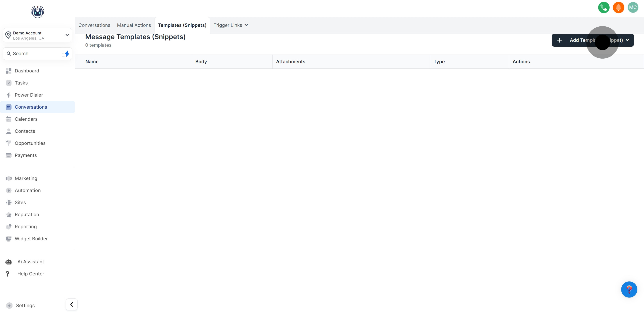
Task: Launch the Ai Assistant robot icon
Action: pyautogui.click(x=9, y=262)
